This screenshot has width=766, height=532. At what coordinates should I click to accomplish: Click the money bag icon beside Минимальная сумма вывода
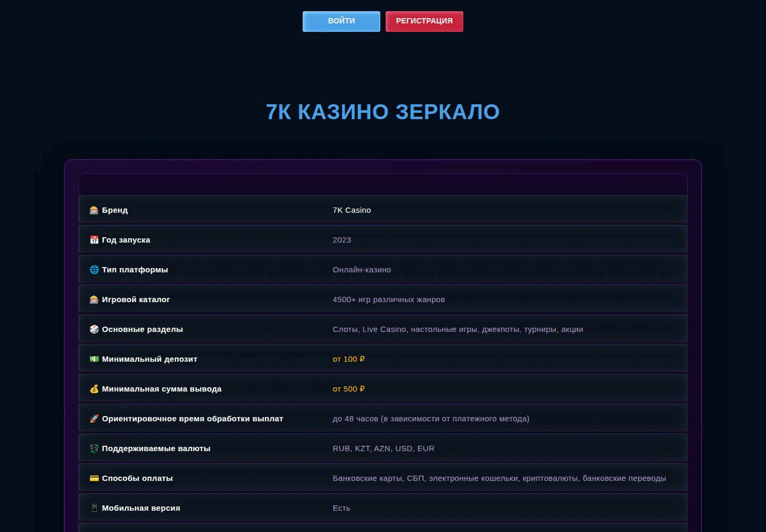coord(94,389)
